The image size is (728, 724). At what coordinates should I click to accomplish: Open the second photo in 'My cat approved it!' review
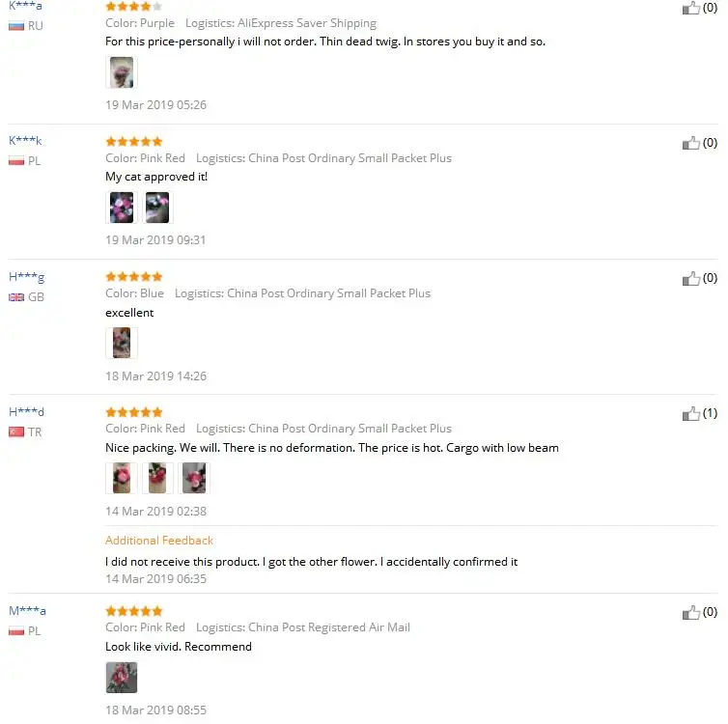pos(157,208)
